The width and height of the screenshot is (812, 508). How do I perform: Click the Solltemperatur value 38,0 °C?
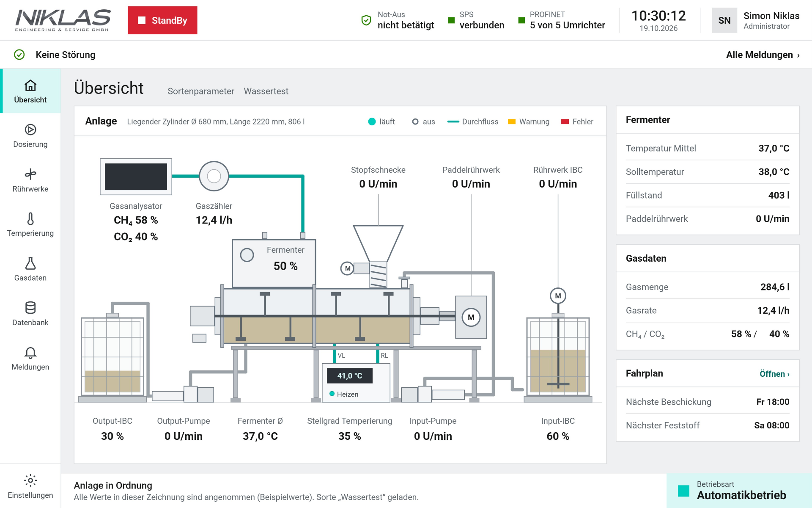[774, 172]
